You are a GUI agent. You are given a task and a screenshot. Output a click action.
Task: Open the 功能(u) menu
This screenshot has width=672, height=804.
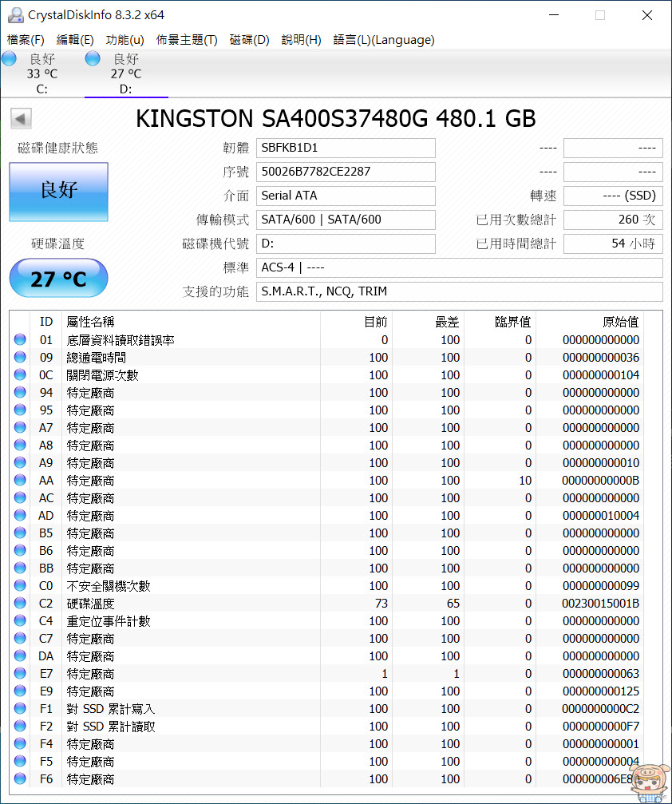125,40
